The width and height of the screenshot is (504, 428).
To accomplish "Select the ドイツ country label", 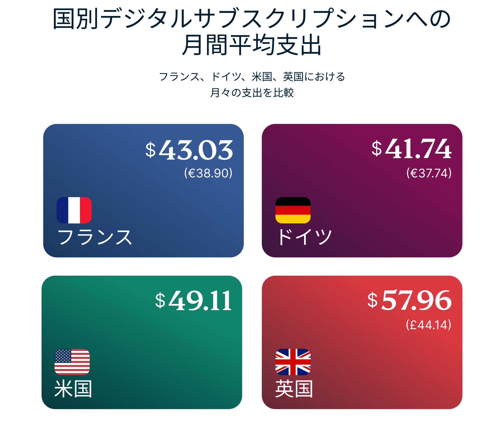I will click(304, 237).
